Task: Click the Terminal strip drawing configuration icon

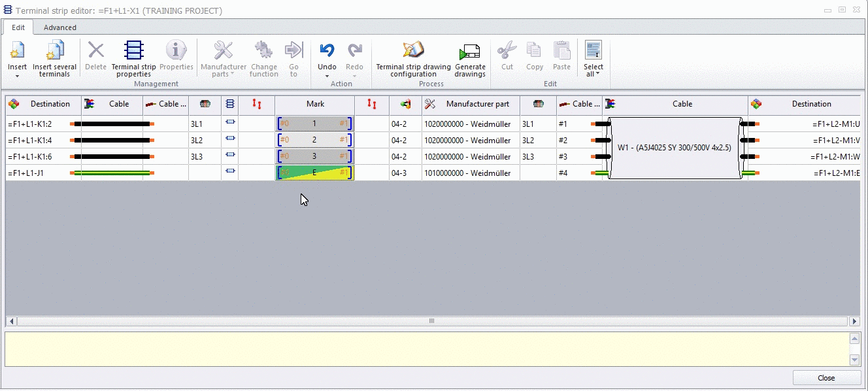Action: click(x=413, y=50)
